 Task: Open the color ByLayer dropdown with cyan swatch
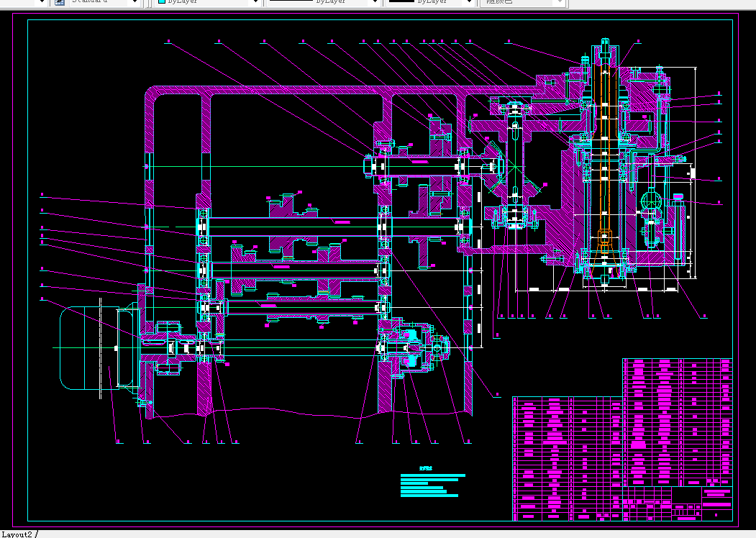pos(209,2)
